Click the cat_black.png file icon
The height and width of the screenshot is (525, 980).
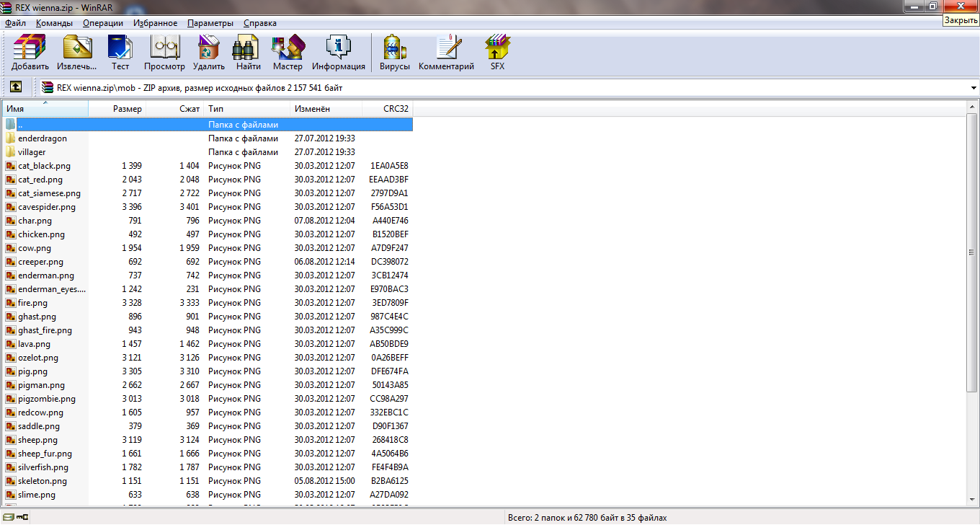point(11,166)
